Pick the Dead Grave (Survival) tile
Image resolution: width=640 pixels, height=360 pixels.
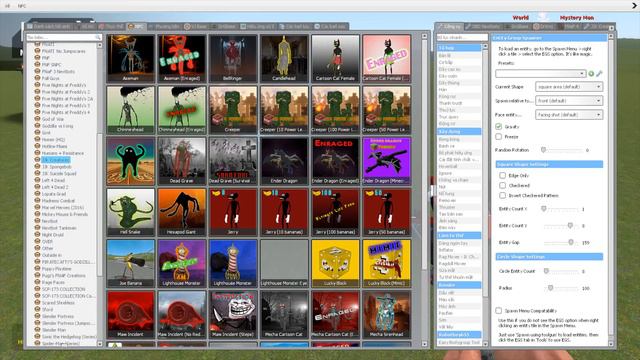[233, 161]
